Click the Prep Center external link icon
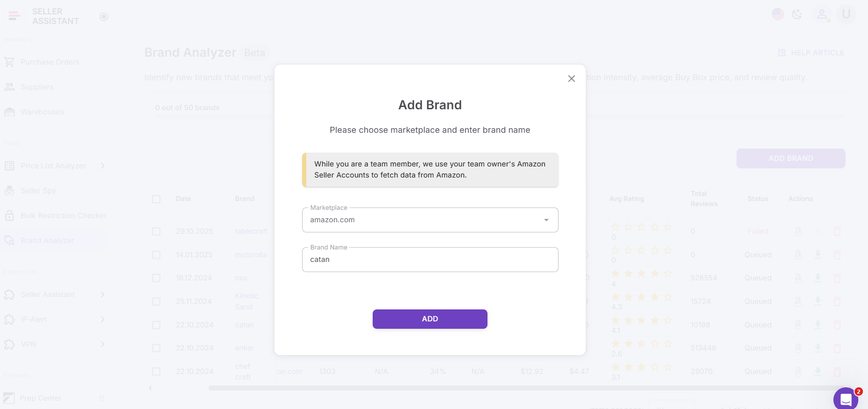Screen dimensions: 868x409 (102, 398)
